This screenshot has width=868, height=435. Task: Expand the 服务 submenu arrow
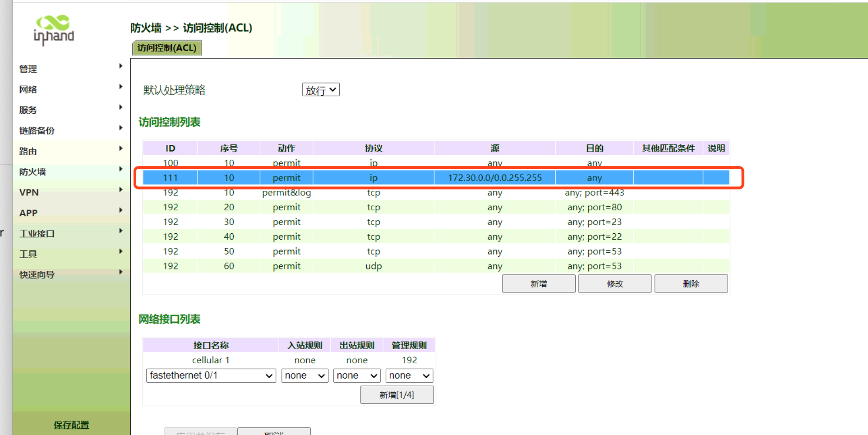(120, 107)
